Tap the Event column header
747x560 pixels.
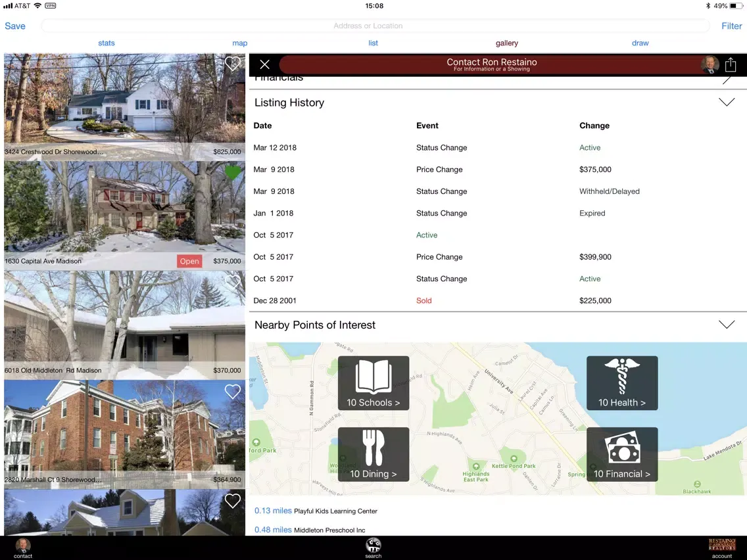427,126
